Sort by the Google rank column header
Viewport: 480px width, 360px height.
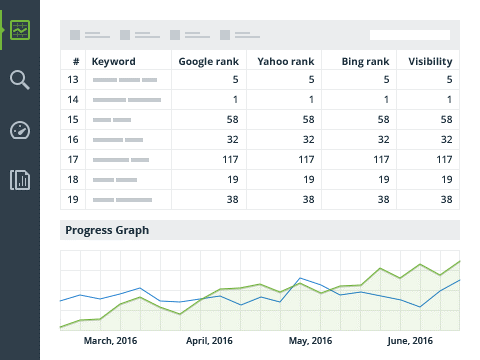(209, 62)
